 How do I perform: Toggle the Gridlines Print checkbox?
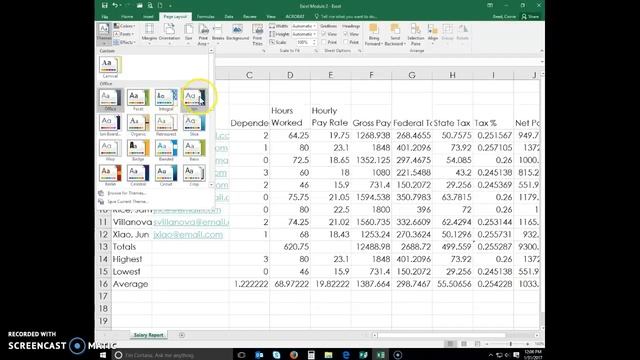(x=324, y=42)
